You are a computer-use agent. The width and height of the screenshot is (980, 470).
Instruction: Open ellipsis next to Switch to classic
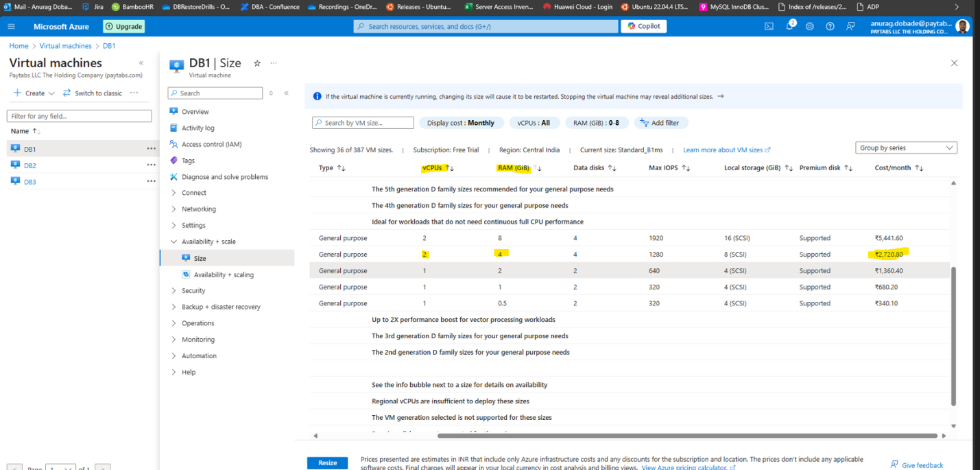(134, 93)
